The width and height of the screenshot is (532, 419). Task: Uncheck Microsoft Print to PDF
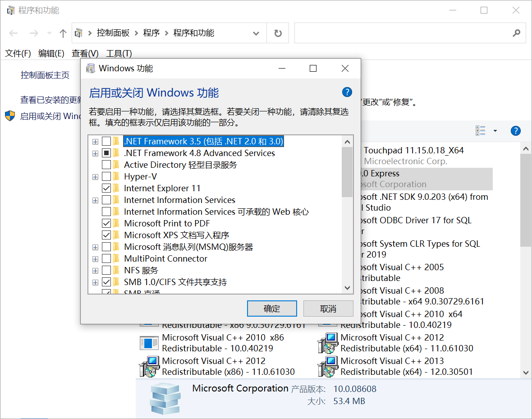(x=106, y=223)
